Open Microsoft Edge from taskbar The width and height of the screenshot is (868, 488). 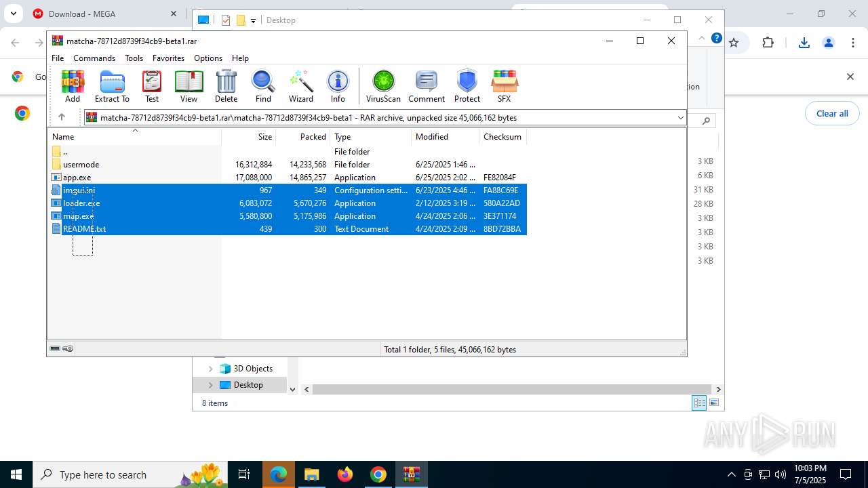coord(279,474)
